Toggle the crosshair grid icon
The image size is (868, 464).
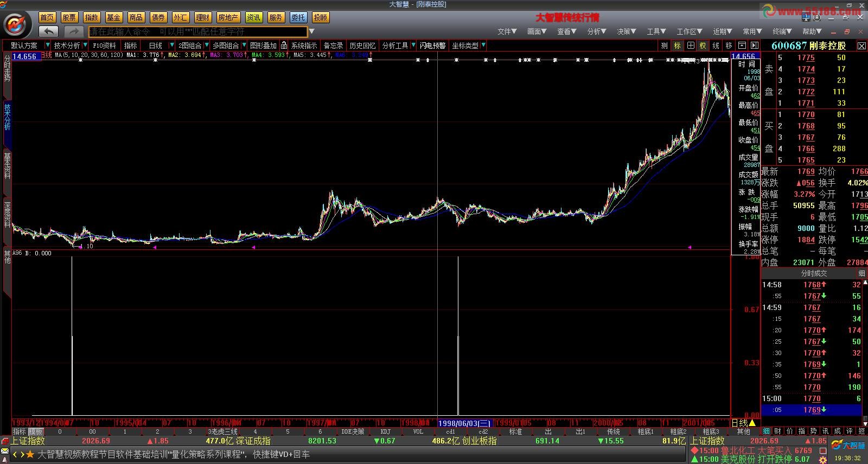[x=690, y=46]
